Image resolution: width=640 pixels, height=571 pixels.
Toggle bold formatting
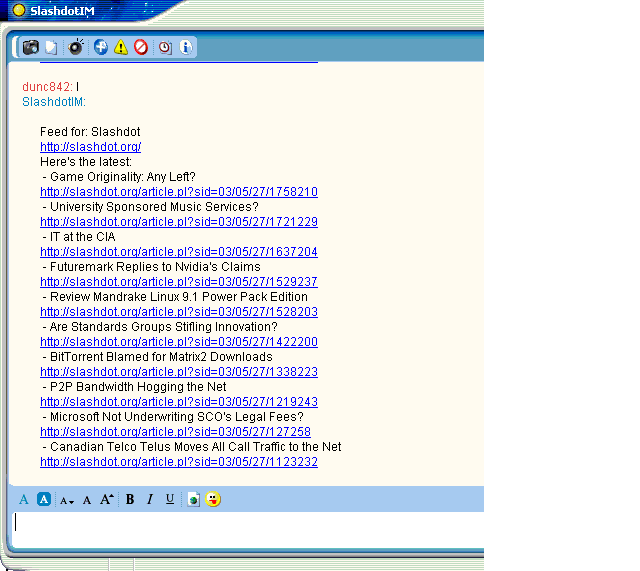point(130,499)
